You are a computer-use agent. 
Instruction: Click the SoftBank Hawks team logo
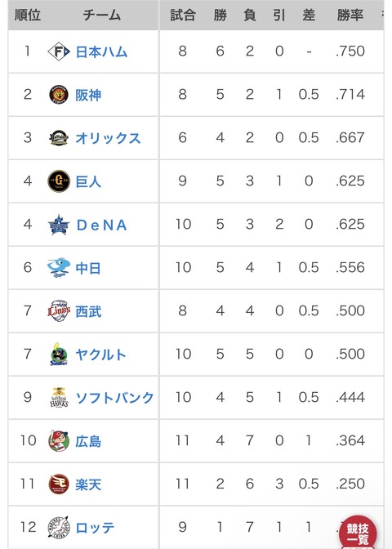coord(59,397)
